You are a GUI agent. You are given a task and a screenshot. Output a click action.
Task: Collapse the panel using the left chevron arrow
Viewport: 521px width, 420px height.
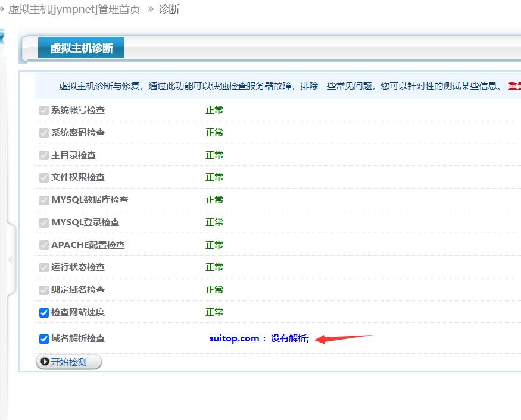pos(10,259)
